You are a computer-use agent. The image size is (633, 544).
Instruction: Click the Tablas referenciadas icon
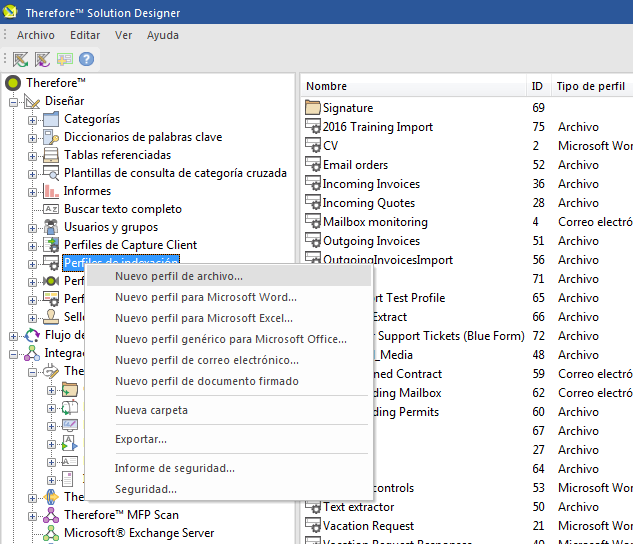click(x=51, y=155)
